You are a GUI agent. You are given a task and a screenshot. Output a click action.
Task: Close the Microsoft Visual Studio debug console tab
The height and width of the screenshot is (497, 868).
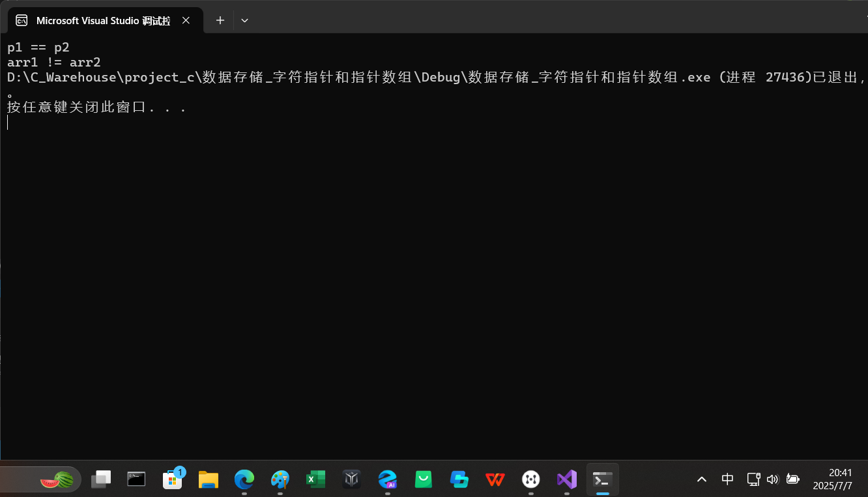coord(186,20)
